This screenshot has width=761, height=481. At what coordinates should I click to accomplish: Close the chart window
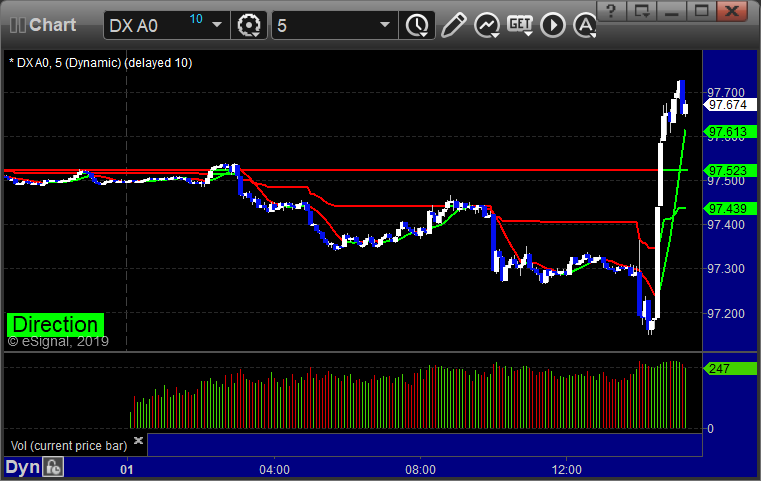(732, 11)
